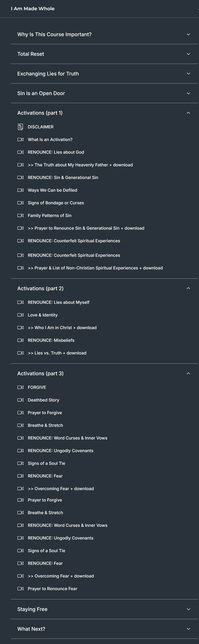Screen dimensions: 199x644
Task: Click video icon beside RENOUNCE: Misbeliefs
Action: click(20, 340)
